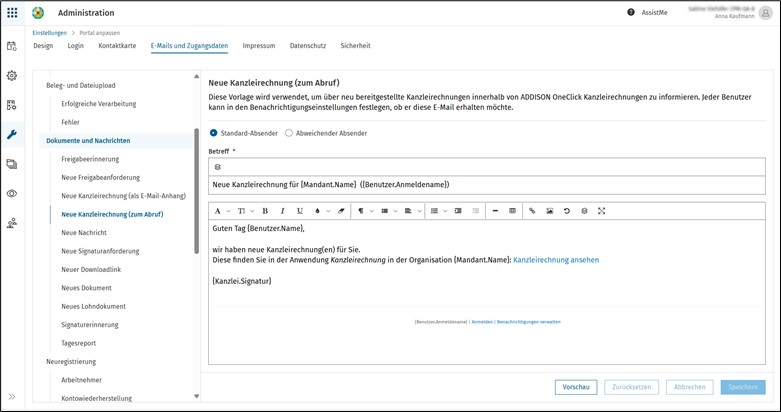Switch to the Impressum tab

(x=259, y=46)
